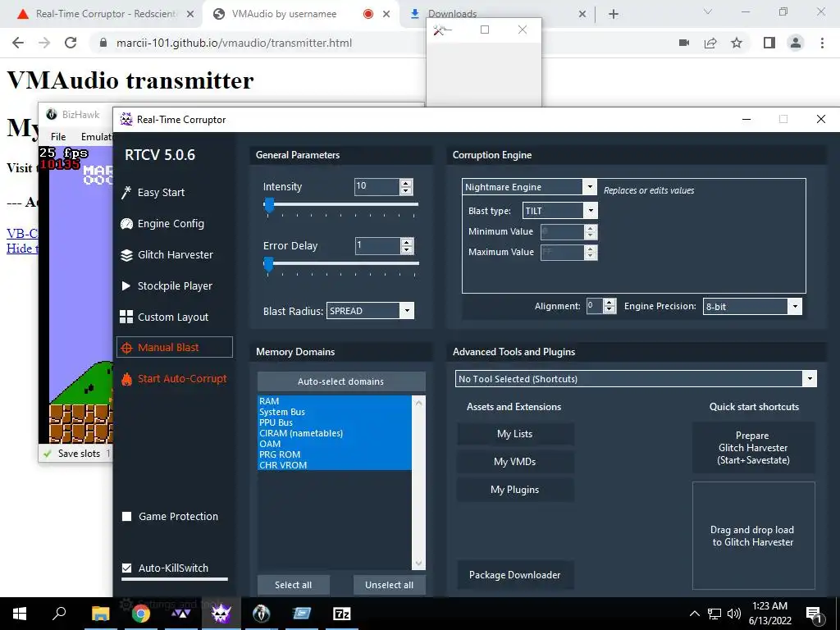Open My Plugins
This screenshot has width=840, height=630.
(x=515, y=490)
